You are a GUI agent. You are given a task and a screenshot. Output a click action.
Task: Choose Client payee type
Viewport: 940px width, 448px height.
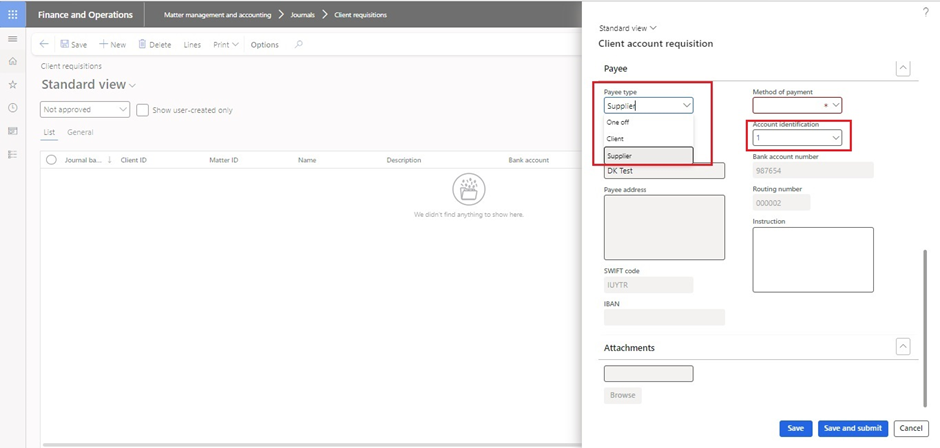tap(649, 139)
